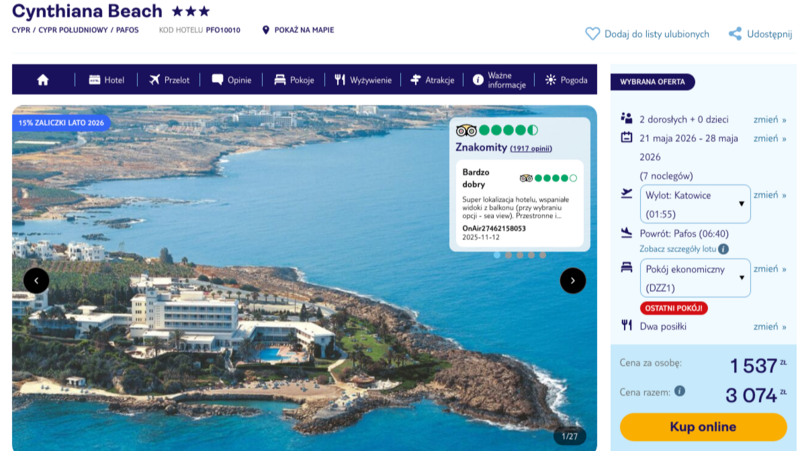
Task: Select the last review carousel dot
Action: [542, 255]
